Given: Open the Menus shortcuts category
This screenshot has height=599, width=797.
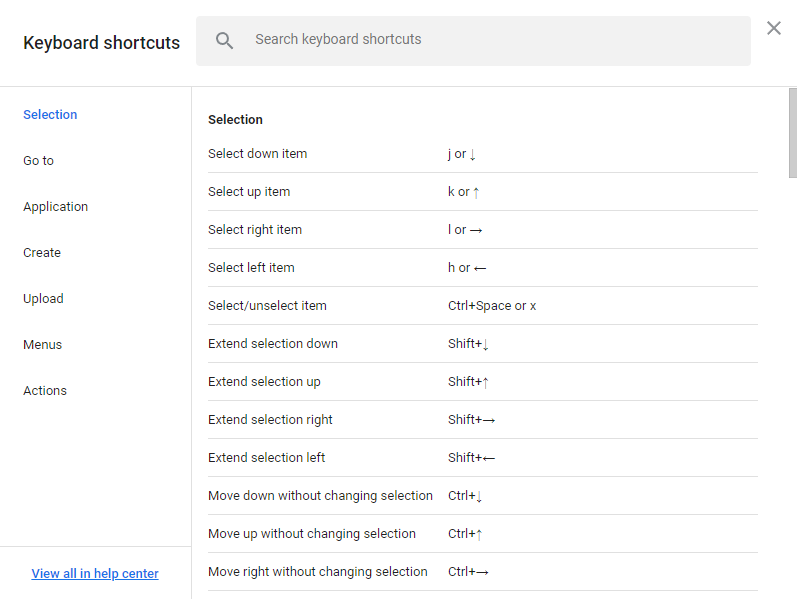Looking at the screenshot, I should (x=42, y=345).
